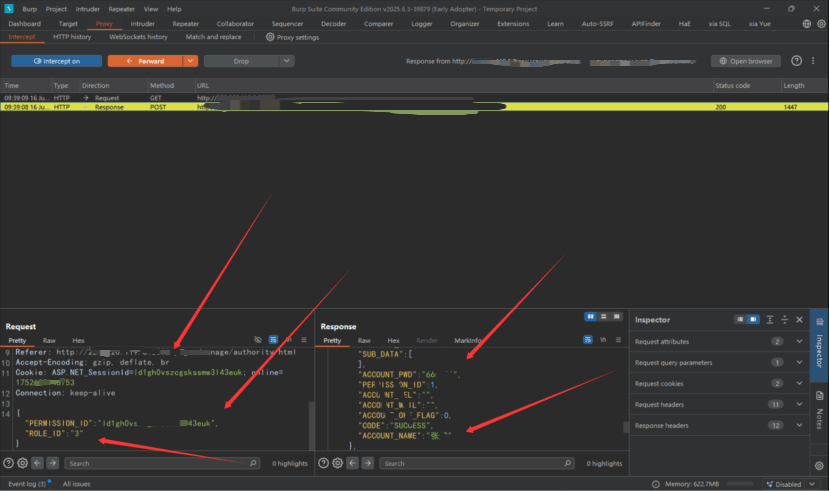Screen dimensions: 830x492
Task: Click the Response panel vertical scrollbar
Action: click(626, 427)
